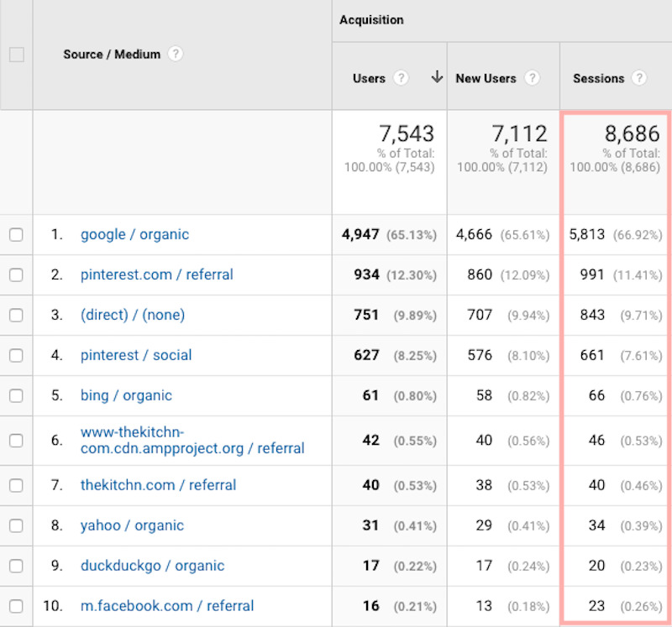Click duckduckgo organic Sessions value 20
672x627 pixels.
[596, 566]
